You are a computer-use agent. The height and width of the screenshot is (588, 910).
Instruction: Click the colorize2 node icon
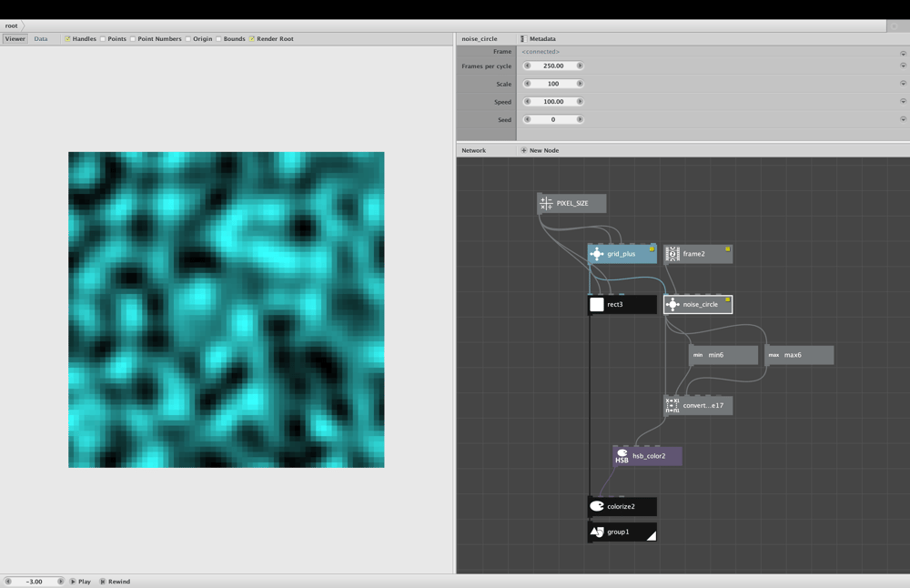pyautogui.click(x=597, y=506)
